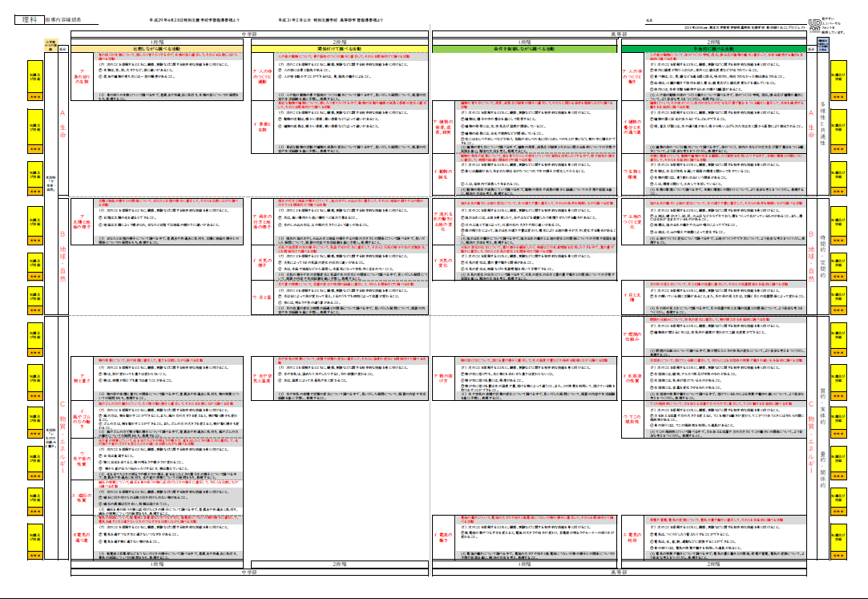Click the イ 天気の変化 cell
This screenshot has height=599, width=868.
tap(443, 263)
